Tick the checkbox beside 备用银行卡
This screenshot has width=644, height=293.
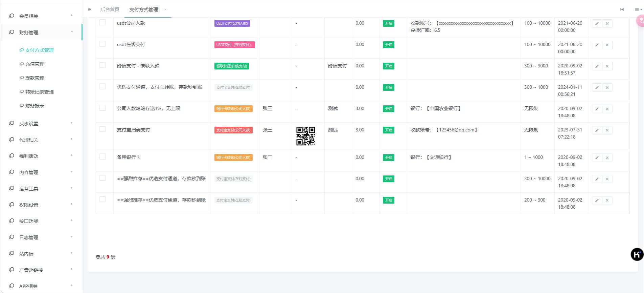pyautogui.click(x=102, y=157)
